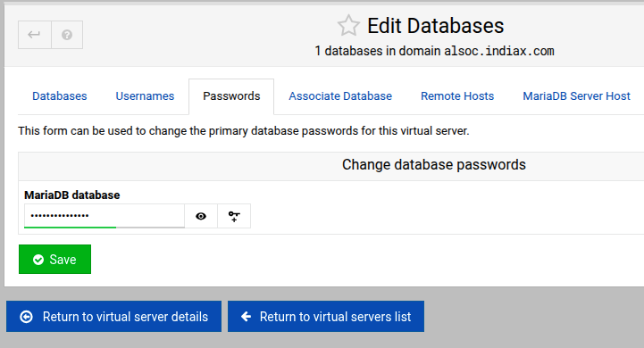Viewport: 644px width, 348px height.
Task: Click the 'MariaDB database' label
Action: pos(71,195)
